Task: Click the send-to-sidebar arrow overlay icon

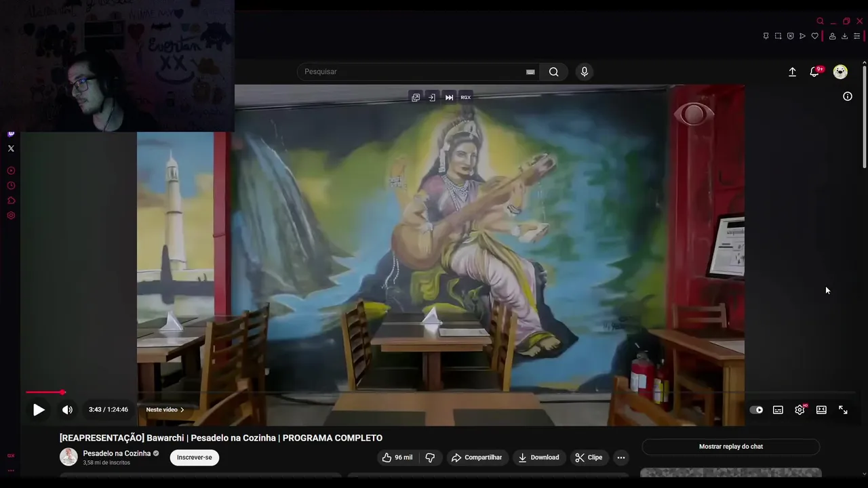Action: (432, 98)
